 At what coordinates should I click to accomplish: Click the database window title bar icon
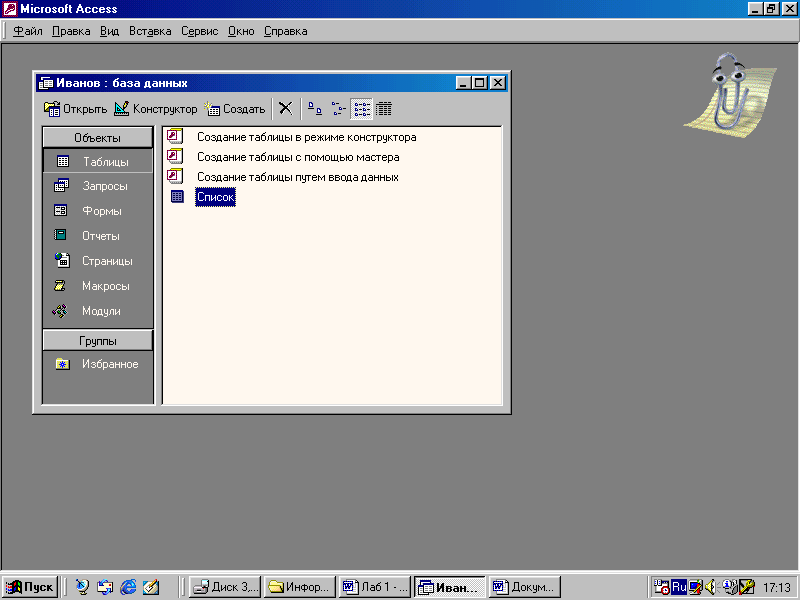46,83
